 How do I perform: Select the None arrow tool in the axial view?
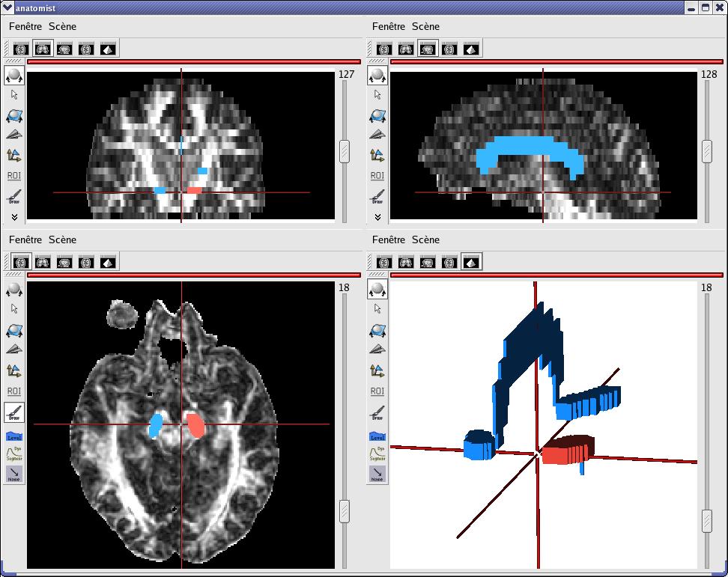(x=14, y=473)
